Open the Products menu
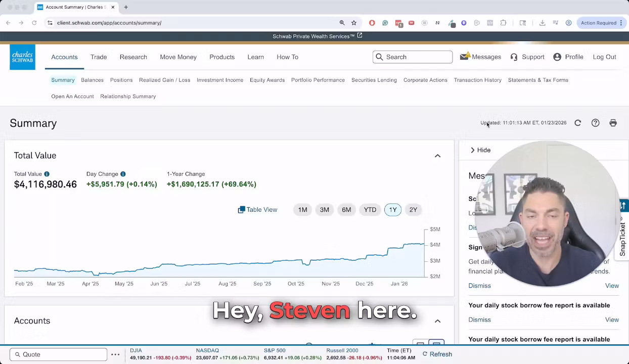The image size is (629, 364). pos(222,57)
